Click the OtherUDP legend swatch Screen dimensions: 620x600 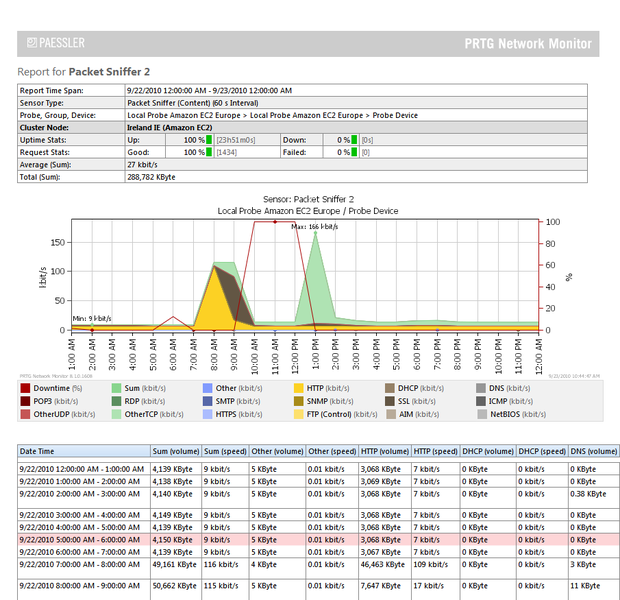pos(25,414)
